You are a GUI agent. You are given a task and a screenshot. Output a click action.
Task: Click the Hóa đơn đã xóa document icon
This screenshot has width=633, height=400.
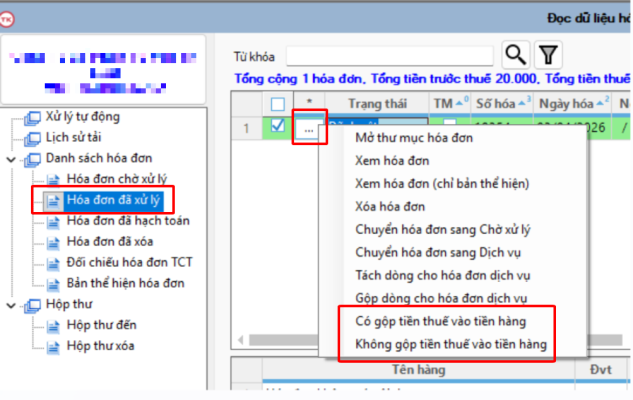tap(53, 242)
